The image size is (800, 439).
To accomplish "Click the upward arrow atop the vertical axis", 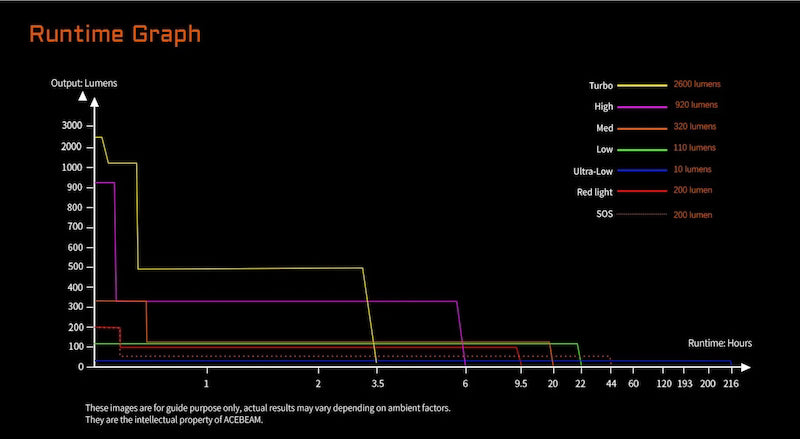I will coord(83,98).
